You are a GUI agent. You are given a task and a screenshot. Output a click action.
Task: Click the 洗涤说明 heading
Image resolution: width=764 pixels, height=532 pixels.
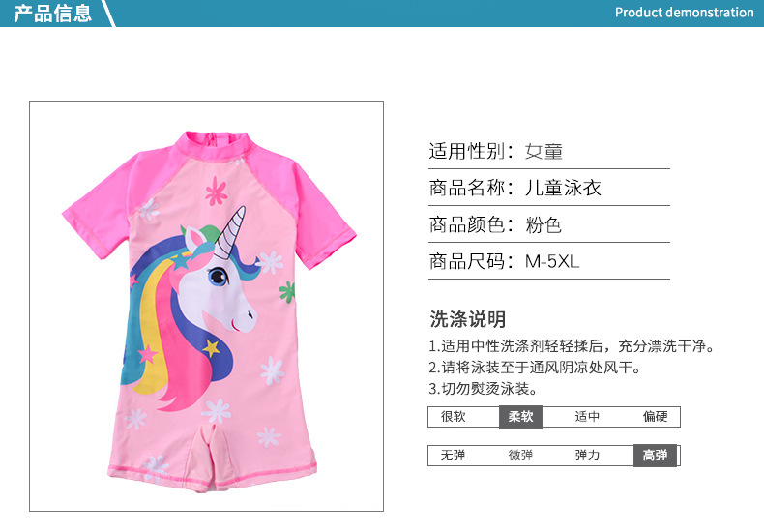tap(468, 319)
